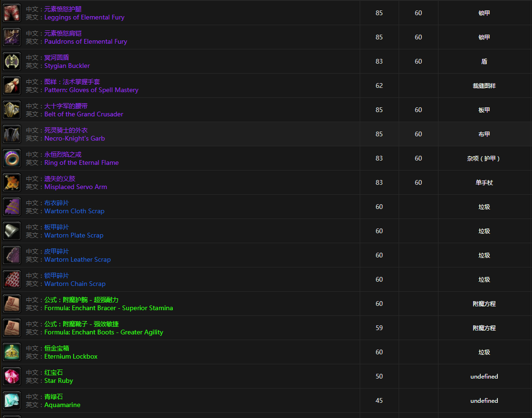
Task: Click the Chinese name 元素愤怒护腿
Action: (x=63, y=9)
